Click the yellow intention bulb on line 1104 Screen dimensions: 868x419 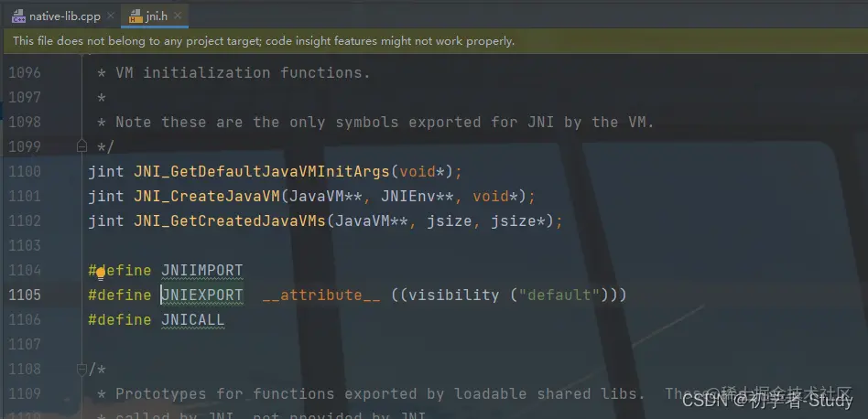tap(100, 272)
